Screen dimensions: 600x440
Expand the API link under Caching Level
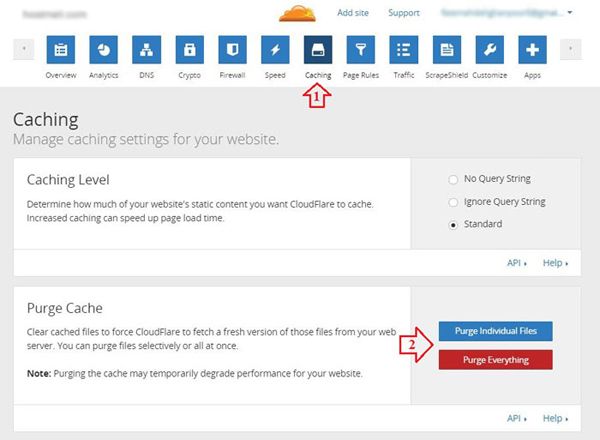(517, 263)
